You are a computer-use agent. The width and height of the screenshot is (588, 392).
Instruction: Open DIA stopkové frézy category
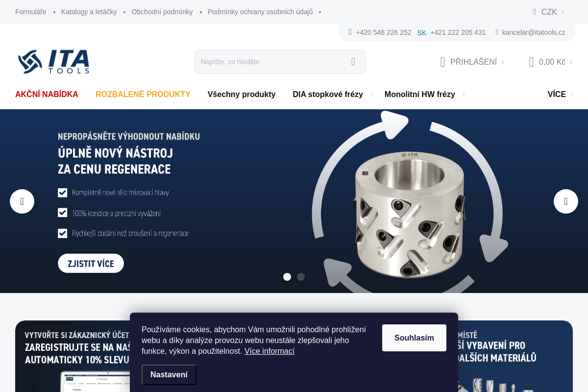328,95
